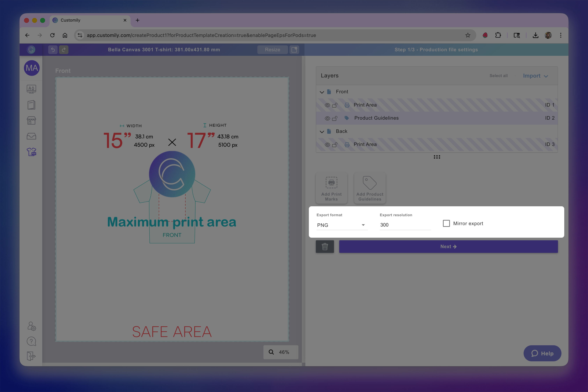Open the user settings icon in sidebar
Image resolution: width=588 pixels, height=392 pixels.
pyautogui.click(x=32, y=326)
